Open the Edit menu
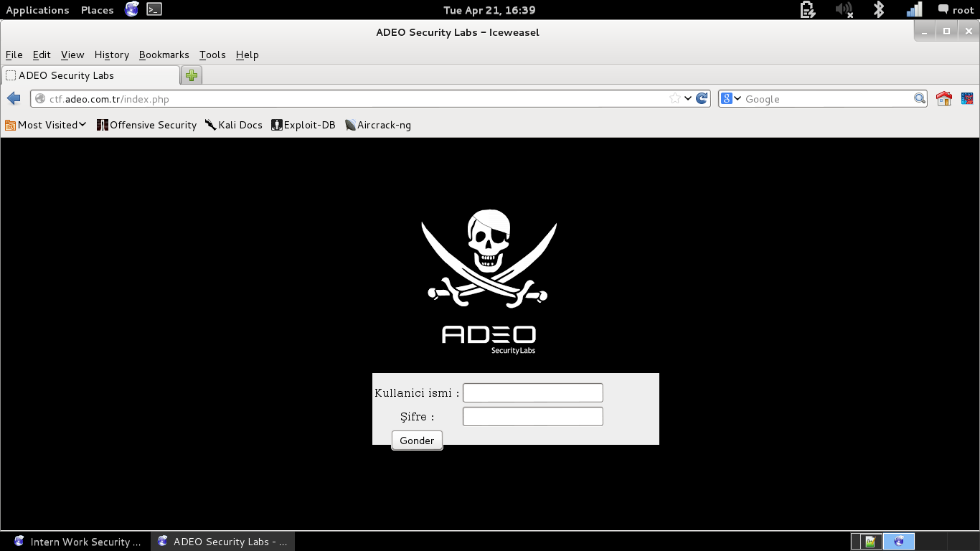The height and width of the screenshot is (551, 980). pos(42,55)
